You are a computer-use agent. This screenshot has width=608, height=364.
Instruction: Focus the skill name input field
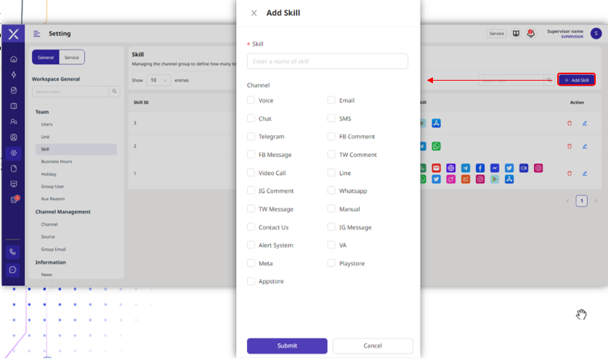coord(327,62)
